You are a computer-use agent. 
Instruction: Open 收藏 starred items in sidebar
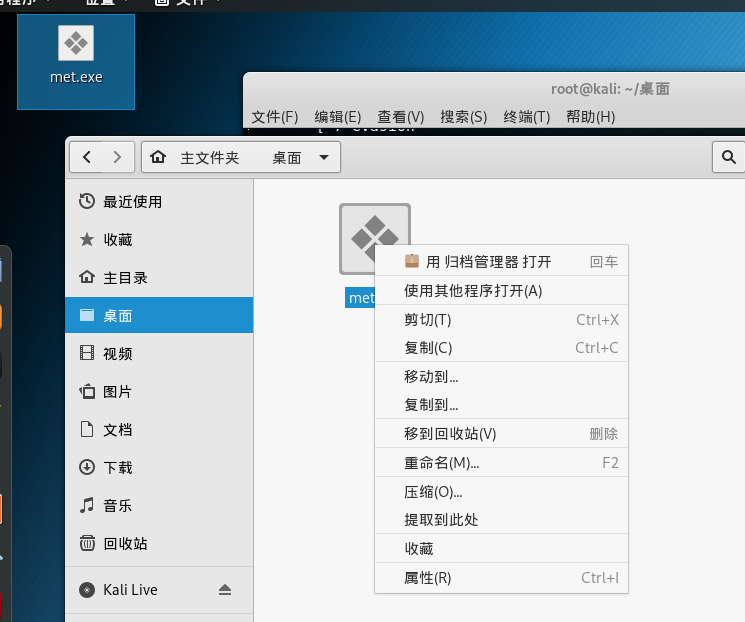coord(159,239)
